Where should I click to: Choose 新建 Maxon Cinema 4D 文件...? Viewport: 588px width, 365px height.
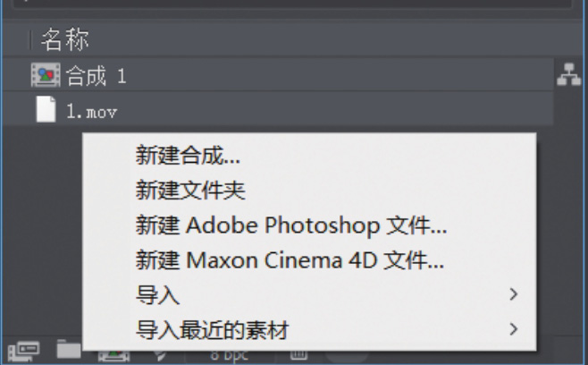309,259
